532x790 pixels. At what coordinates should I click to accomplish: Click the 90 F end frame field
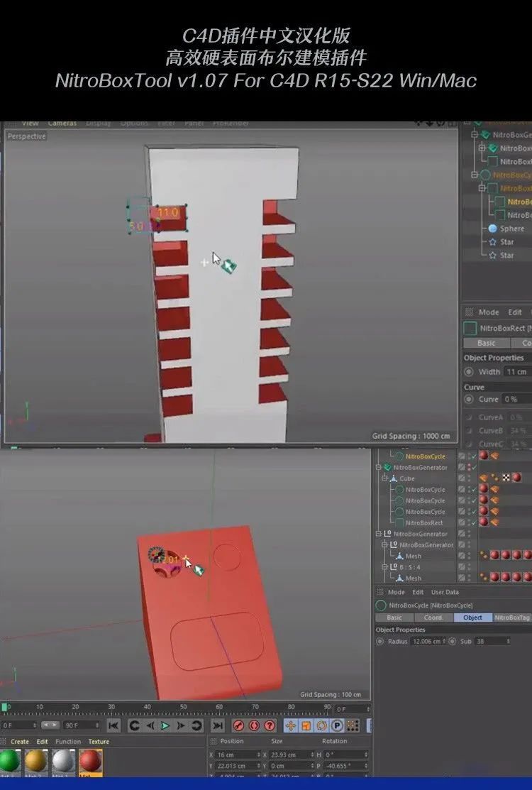pos(82,725)
